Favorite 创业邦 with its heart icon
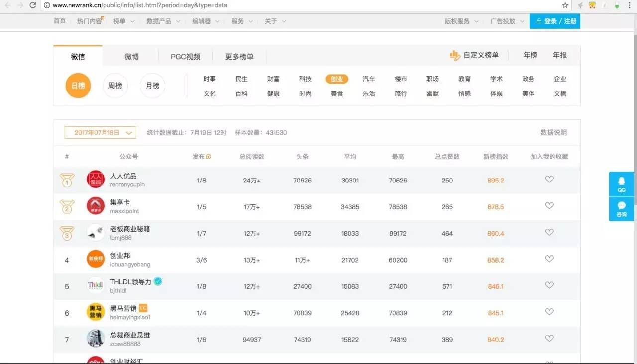Viewport: 637px width, 364px height. [549, 259]
